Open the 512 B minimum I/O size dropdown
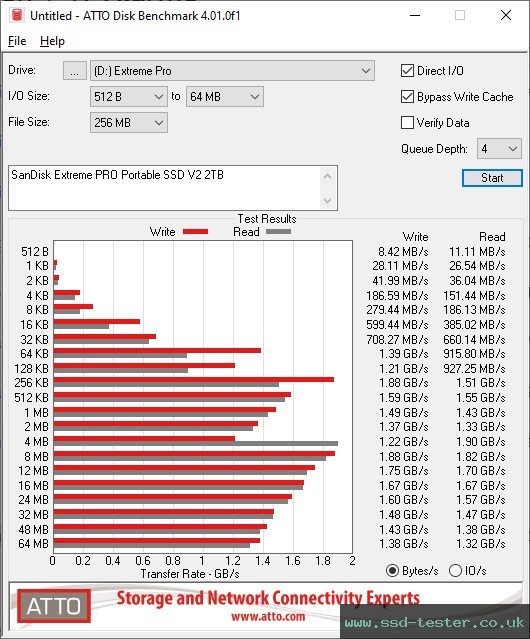This screenshot has height=639, width=530. pyautogui.click(x=129, y=97)
